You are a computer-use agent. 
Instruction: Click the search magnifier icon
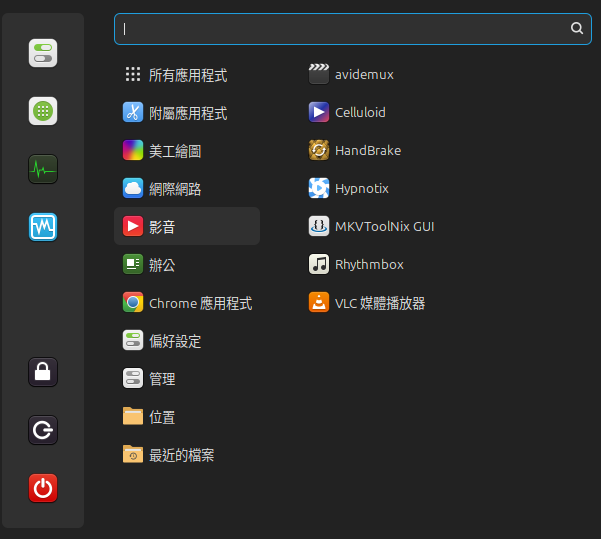click(577, 28)
